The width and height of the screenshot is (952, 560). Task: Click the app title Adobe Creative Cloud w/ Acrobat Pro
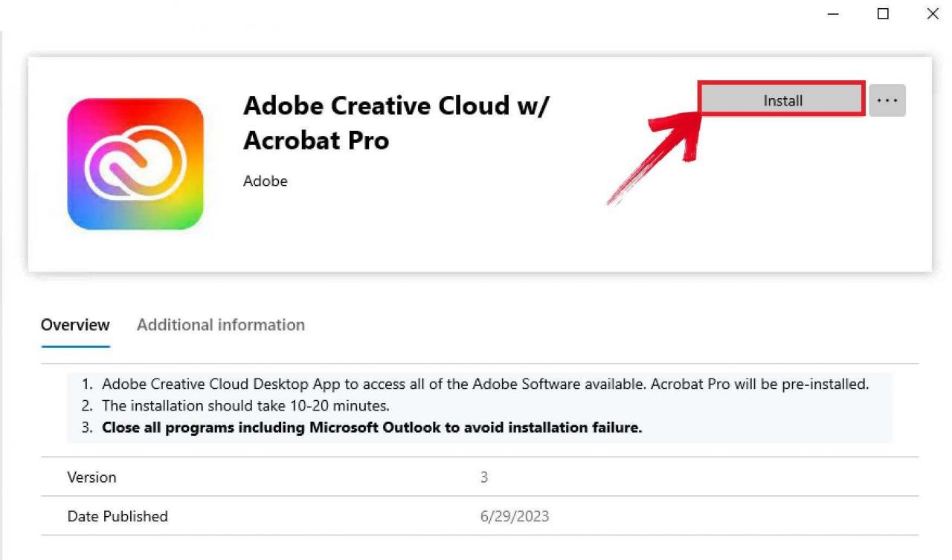[396, 123]
